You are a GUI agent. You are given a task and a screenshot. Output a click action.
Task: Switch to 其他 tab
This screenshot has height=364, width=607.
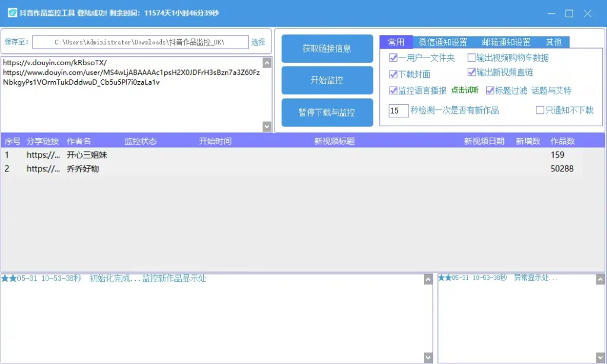coord(553,42)
